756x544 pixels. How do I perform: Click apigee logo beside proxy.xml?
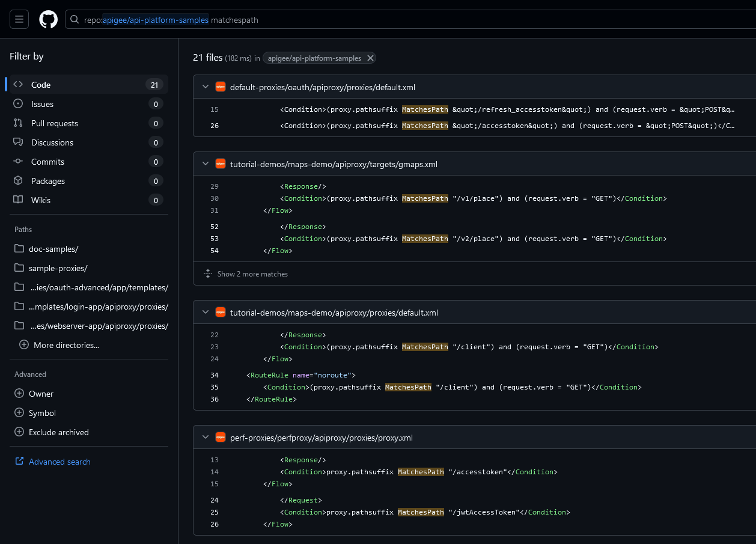tap(221, 438)
